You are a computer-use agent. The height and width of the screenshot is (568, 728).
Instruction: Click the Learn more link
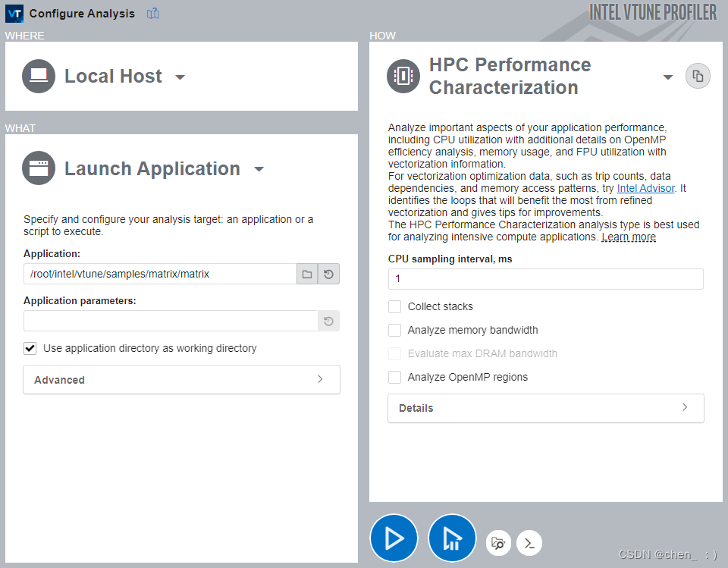click(x=629, y=236)
